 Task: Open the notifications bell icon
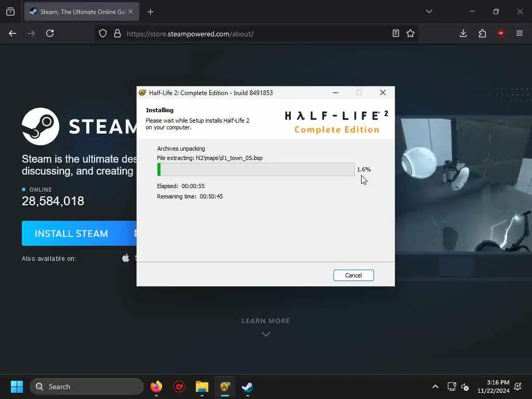(518, 387)
